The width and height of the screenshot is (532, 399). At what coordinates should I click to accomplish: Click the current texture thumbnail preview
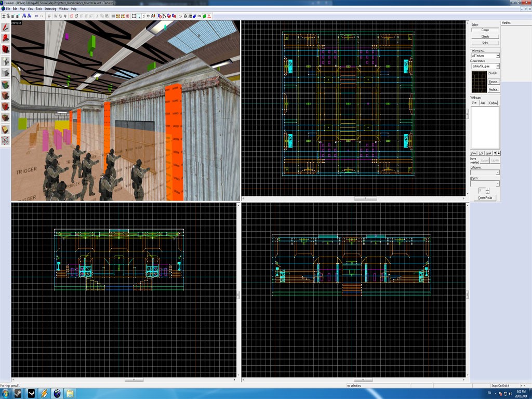tap(478, 83)
